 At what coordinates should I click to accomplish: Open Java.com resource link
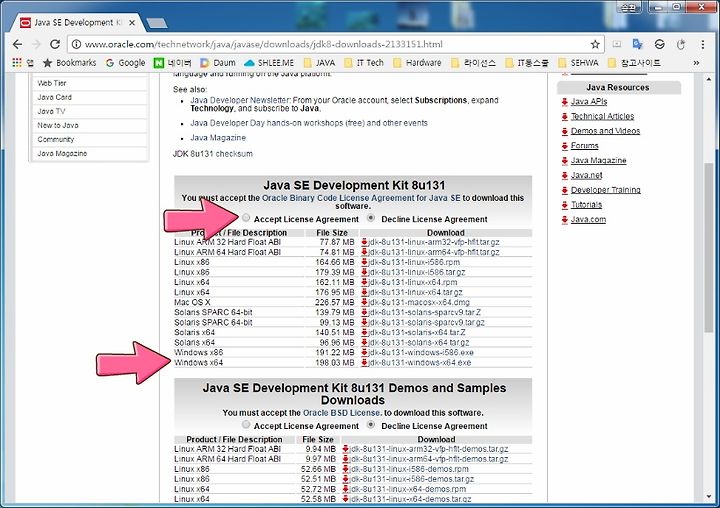588,219
